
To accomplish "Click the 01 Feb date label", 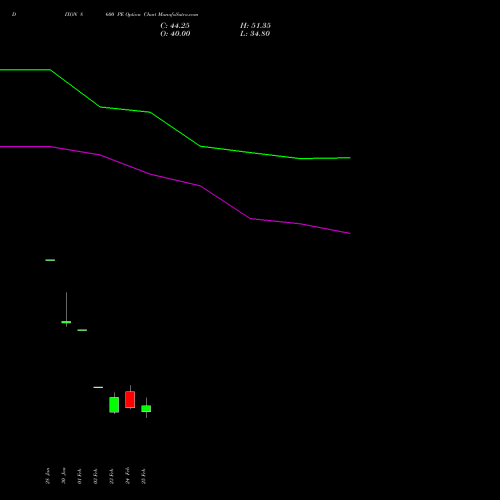I will pos(80,476).
